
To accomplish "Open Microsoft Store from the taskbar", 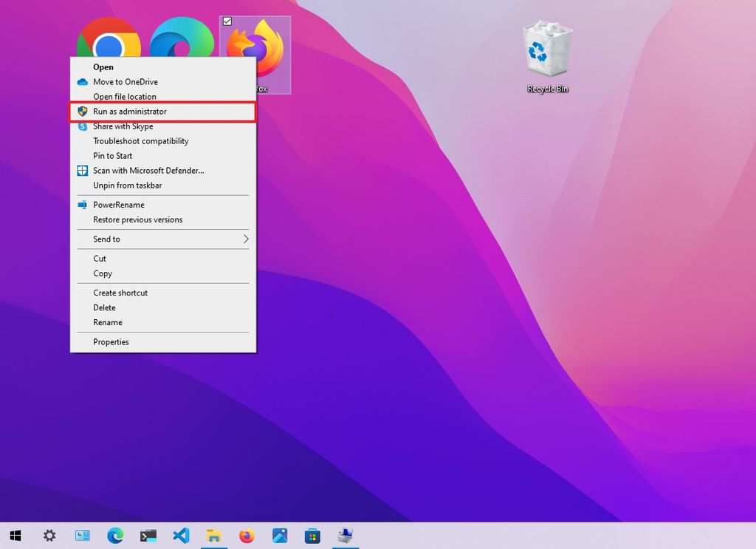I will coord(313,535).
